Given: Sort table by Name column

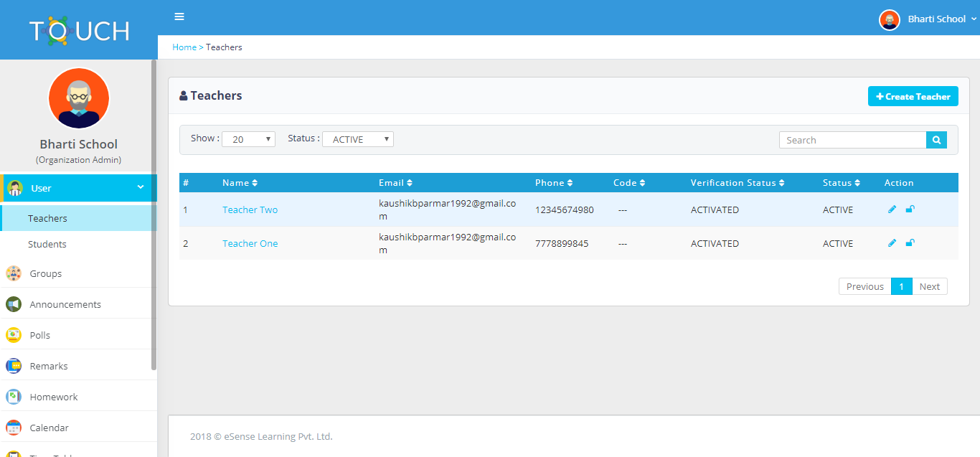Looking at the screenshot, I should click(x=240, y=183).
